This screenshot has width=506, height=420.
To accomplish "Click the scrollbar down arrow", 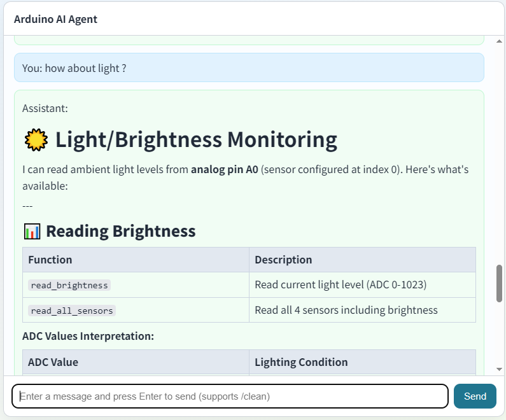I will tap(499, 369).
